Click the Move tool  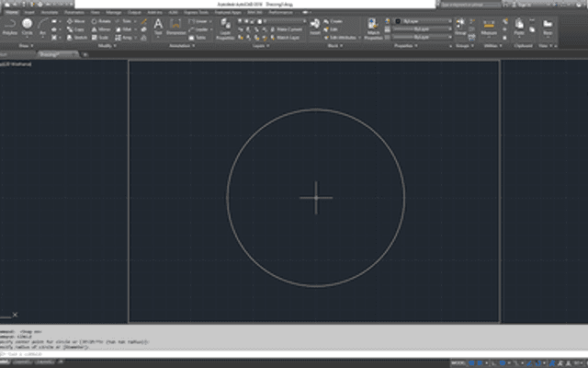click(x=76, y=21)
